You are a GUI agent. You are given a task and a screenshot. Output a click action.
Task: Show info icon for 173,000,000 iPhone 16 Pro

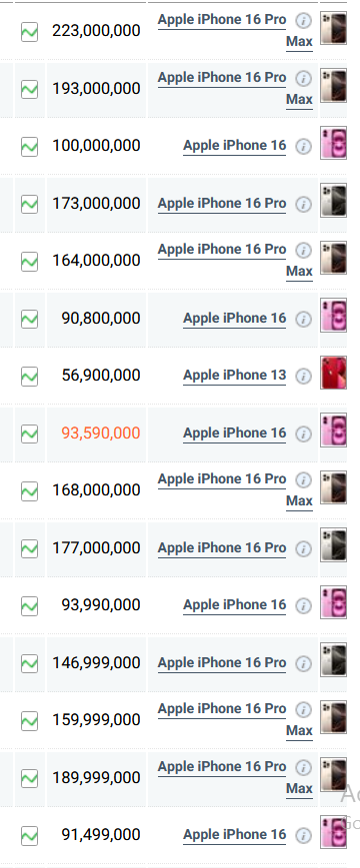coord(303,205)
